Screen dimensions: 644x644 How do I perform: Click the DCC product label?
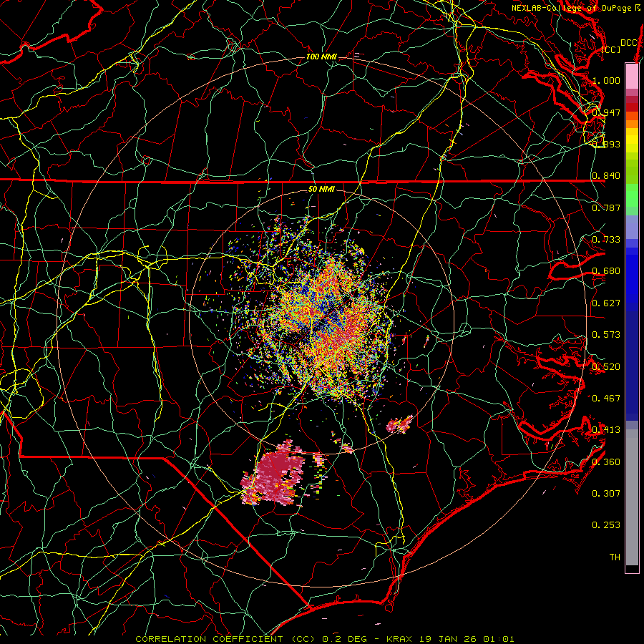628,43
